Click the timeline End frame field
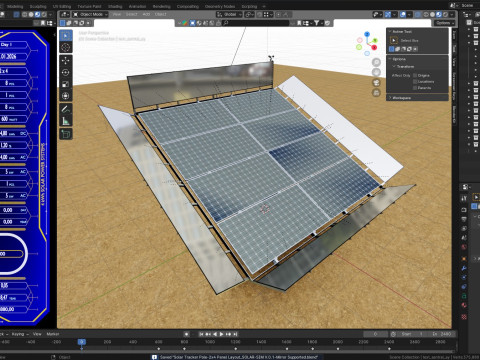 click(441, 334)
